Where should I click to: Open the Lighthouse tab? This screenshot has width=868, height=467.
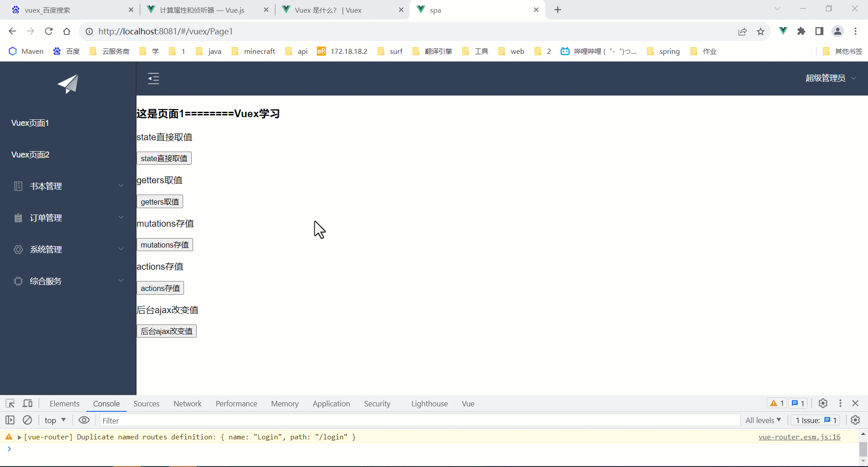click(x=429, y=403)
